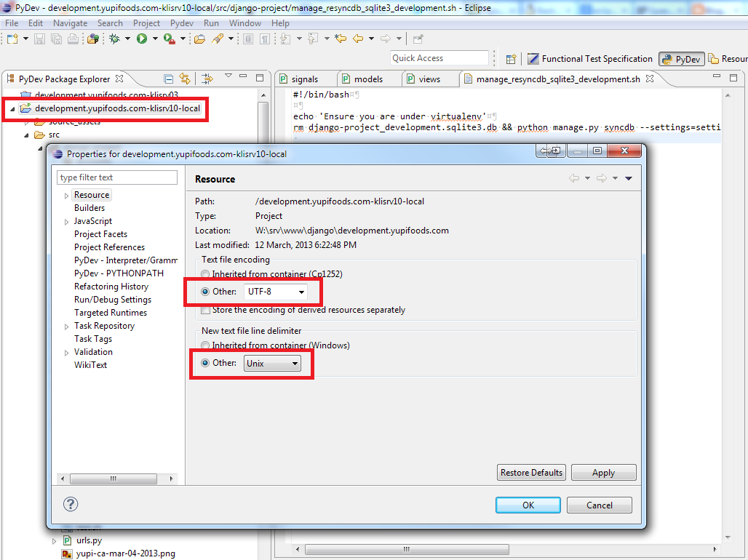748x560 pixels.
Task: Select Refactoring History properties page
Action: (111, 287)
